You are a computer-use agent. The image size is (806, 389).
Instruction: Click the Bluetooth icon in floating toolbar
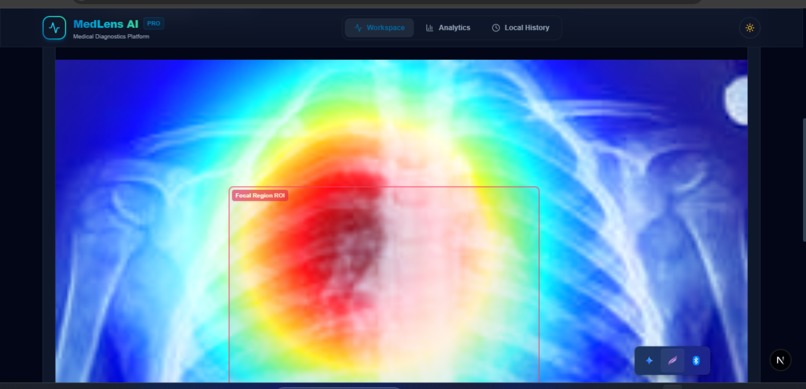point(696,361)
